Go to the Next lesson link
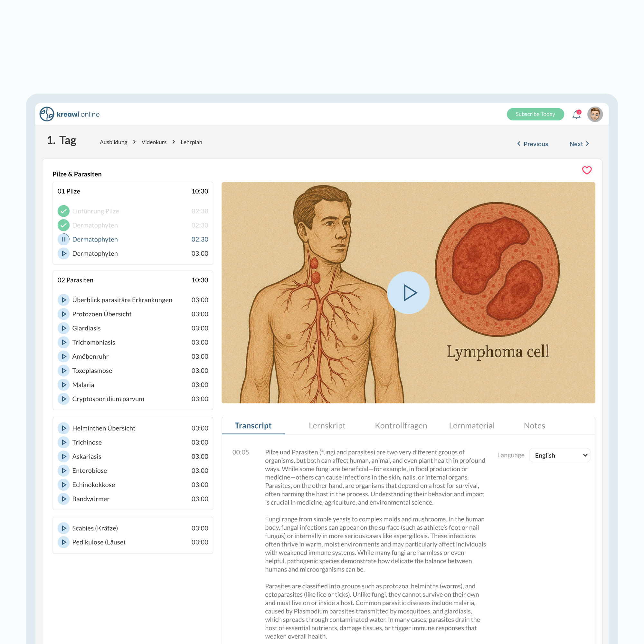644x644 pixels. pyautogui.click(x=579, y=144)
